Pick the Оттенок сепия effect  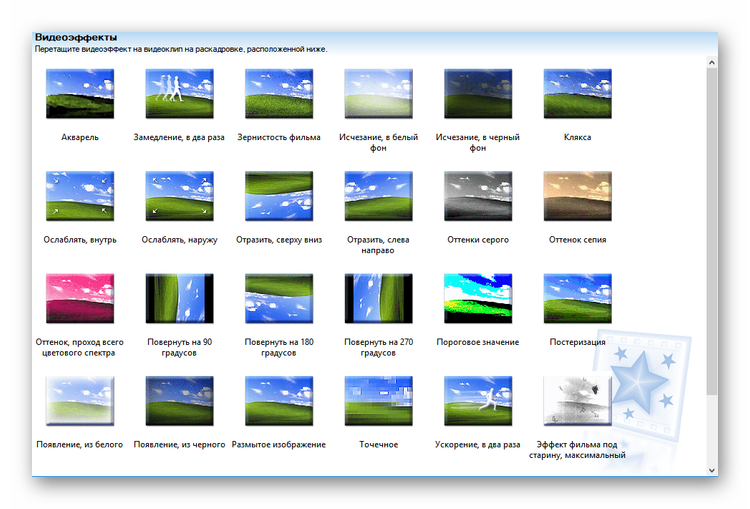577,196
